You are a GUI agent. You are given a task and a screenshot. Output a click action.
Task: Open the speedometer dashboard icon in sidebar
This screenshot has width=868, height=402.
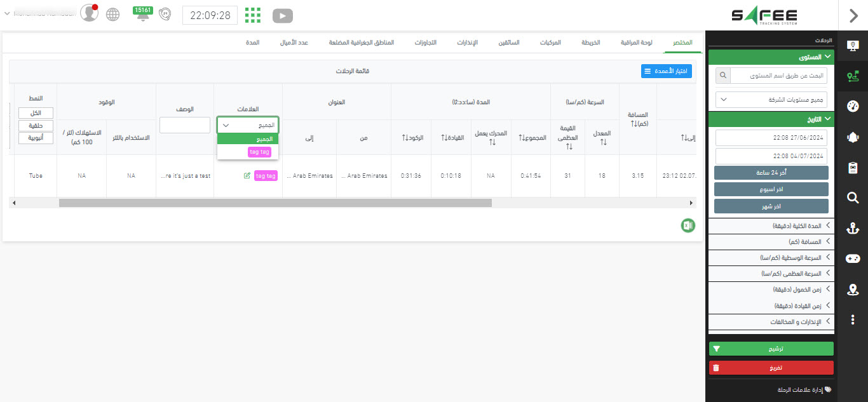pos(853,106)
